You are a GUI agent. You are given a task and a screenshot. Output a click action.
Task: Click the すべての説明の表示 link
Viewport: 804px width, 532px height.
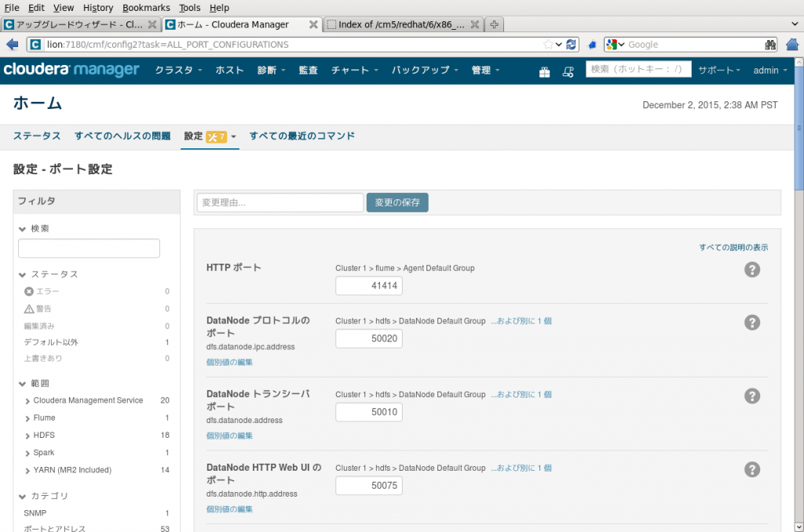pyautogui.click(x=733, y=247)
